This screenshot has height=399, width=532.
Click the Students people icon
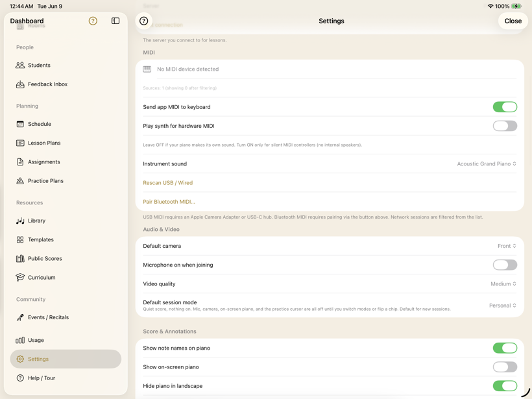tap(20, 65)
